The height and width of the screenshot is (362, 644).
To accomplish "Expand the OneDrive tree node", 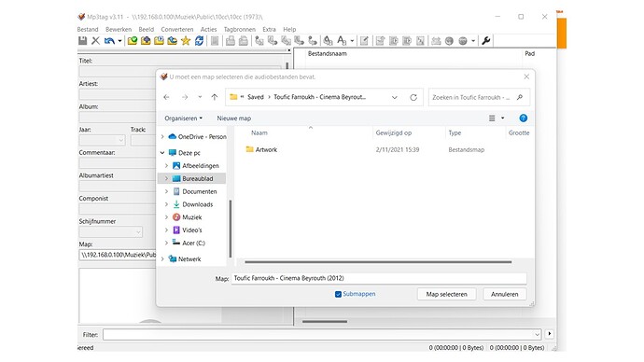I will pos(162,136).
